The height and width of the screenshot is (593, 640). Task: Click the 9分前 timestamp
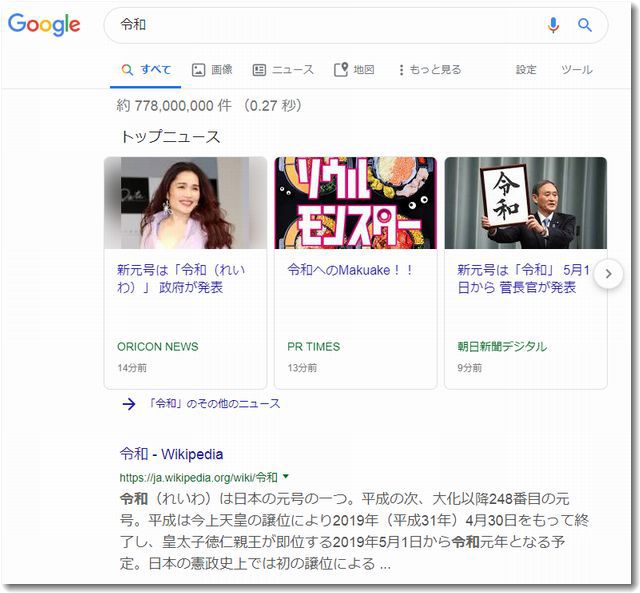coord(469,368)
